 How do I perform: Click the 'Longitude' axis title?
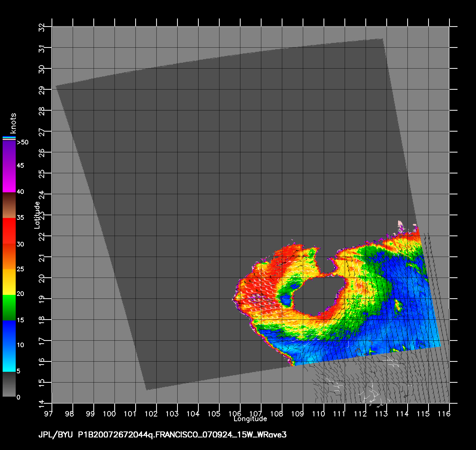click(250, 419)
